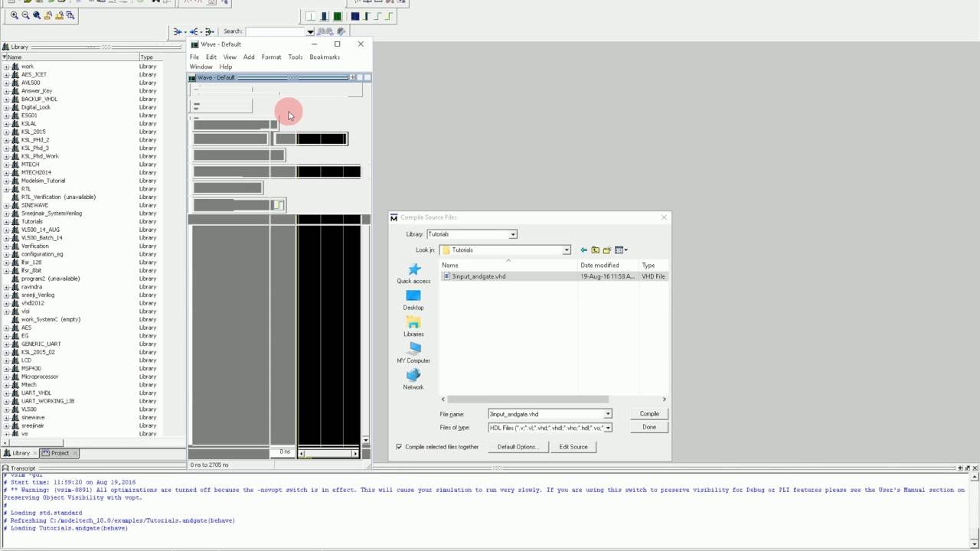This screenshot has width=980, height=551.
Task: Click the Wave window vertical scroll down arrow
Action: pos(365,441)
